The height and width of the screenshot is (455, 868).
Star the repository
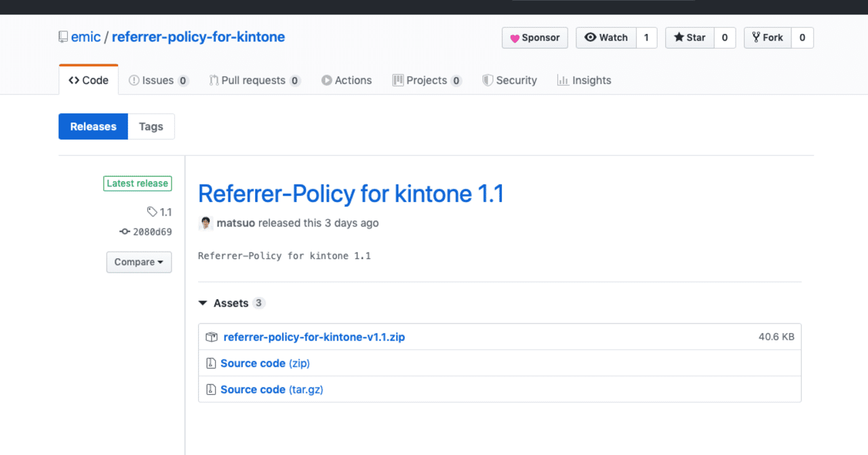tap(690, 38)
